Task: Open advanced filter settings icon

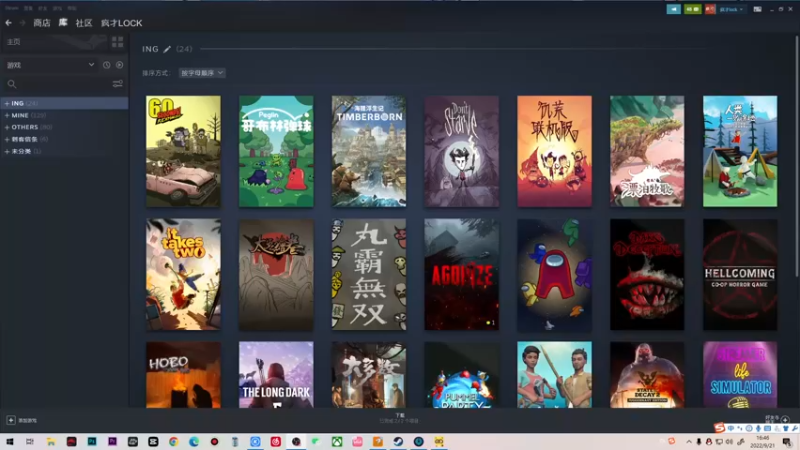Action: (117, 84)
